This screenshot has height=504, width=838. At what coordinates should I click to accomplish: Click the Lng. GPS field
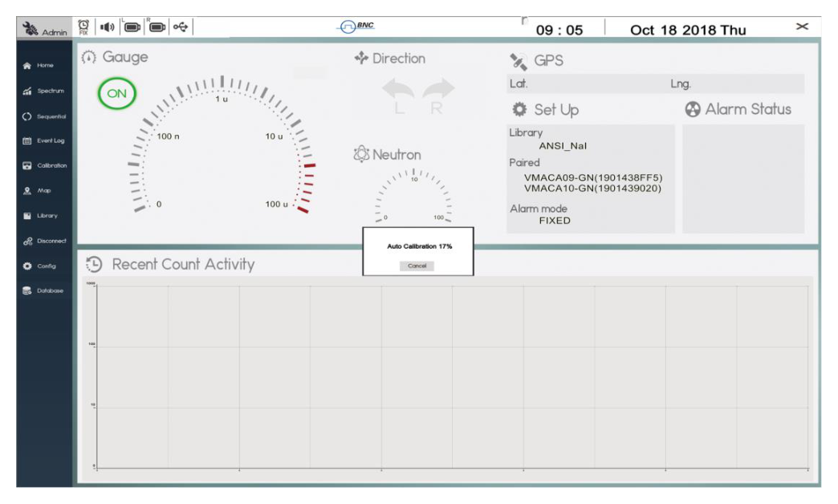click(x=736, y=84)
